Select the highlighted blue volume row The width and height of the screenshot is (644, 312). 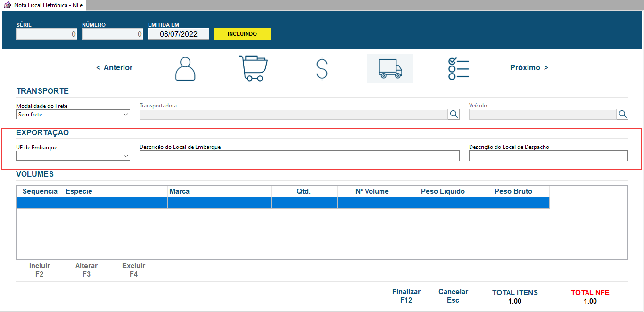[x=283, y=203]
